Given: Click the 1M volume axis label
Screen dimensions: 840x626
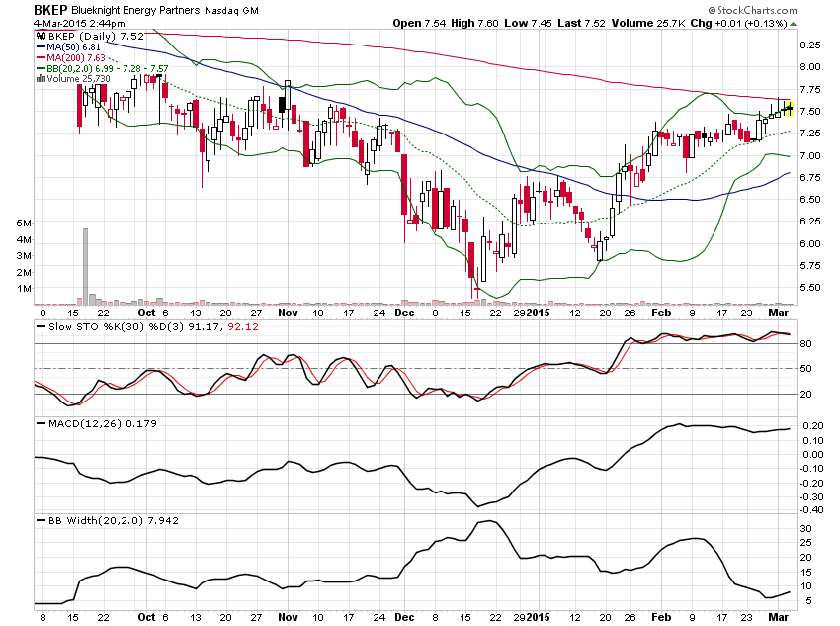Looking at the screenshot, I should (x=24, y=289).
